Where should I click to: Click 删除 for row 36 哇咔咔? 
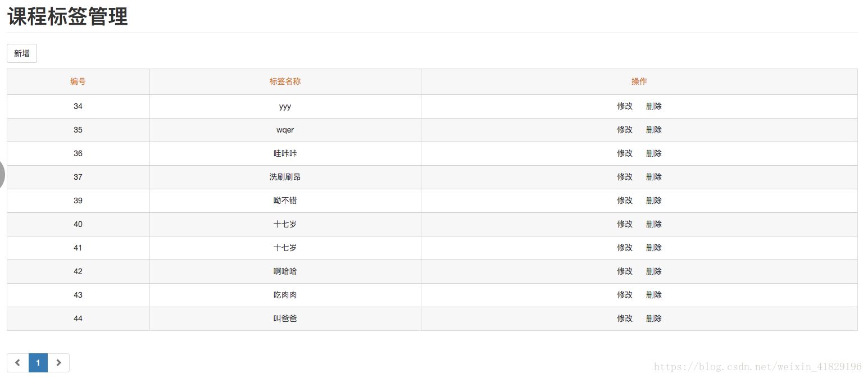point(654,153)
